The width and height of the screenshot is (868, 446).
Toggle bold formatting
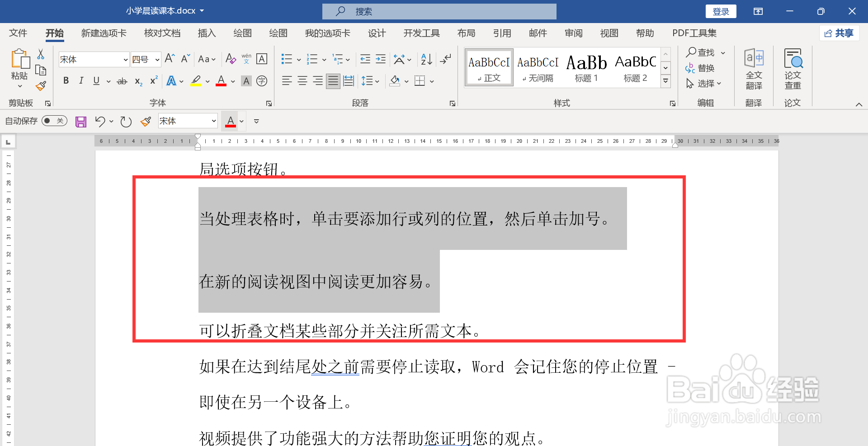click(x=66, y=81)
